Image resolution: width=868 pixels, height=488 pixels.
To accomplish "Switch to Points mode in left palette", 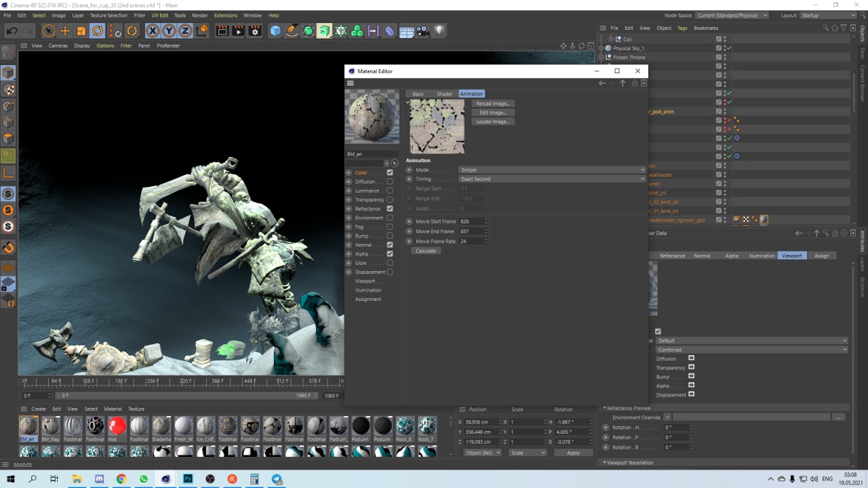I will tap(8, 106).
